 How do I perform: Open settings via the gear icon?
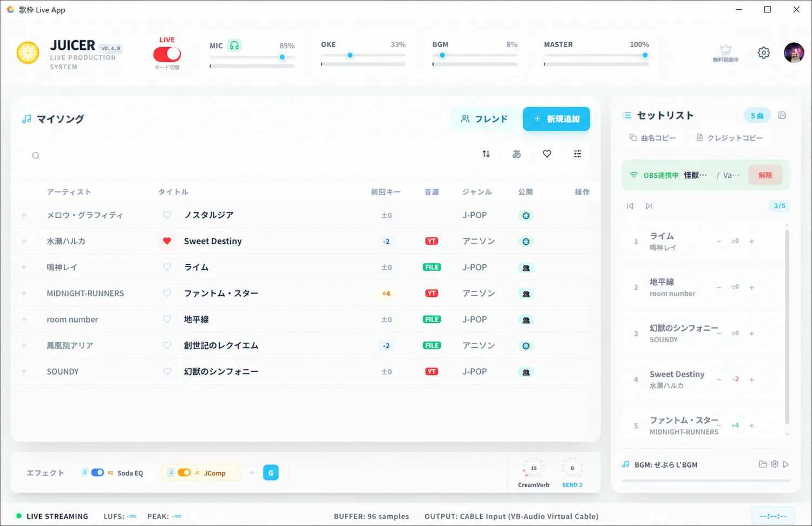pyautogui.click(x=764, y=53)
